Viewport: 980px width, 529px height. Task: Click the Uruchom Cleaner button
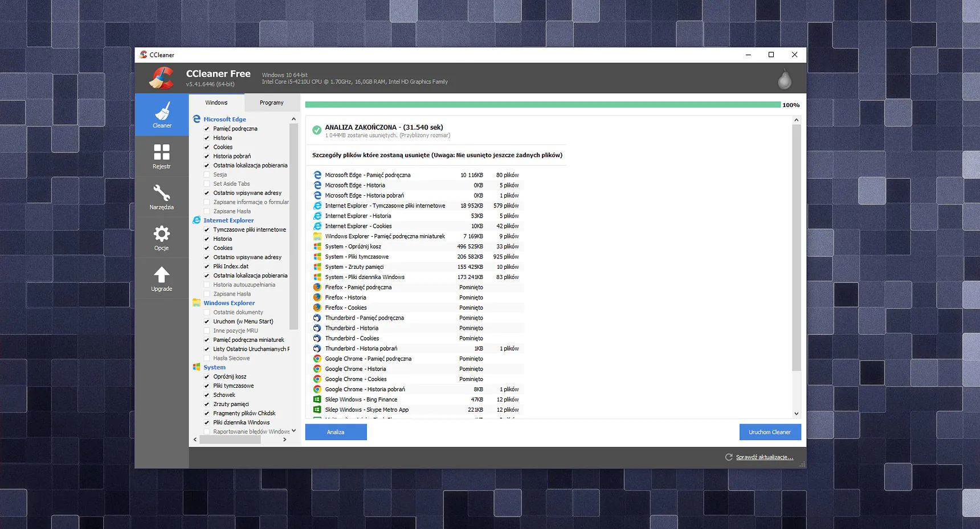(770, 432)
